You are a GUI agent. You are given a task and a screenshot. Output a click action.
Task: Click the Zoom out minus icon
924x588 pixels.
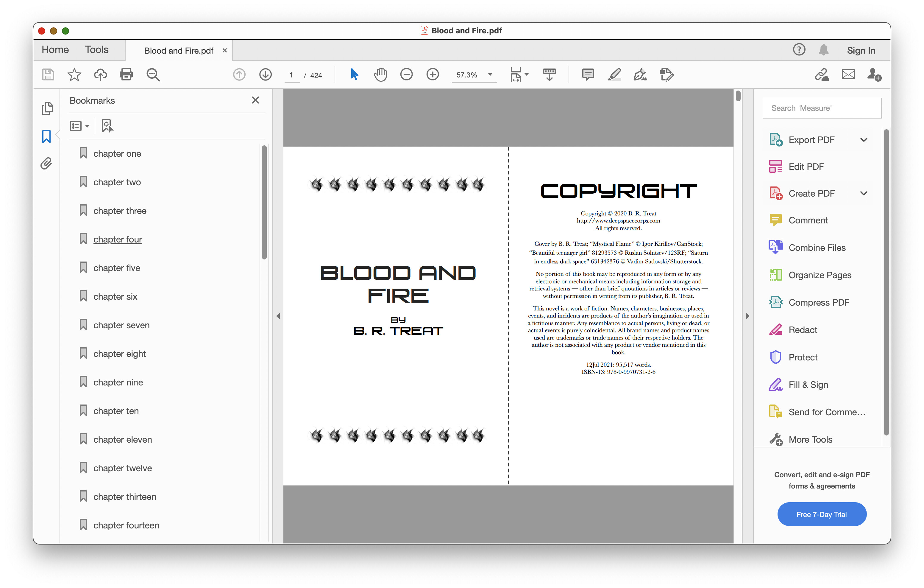[406, 74]
